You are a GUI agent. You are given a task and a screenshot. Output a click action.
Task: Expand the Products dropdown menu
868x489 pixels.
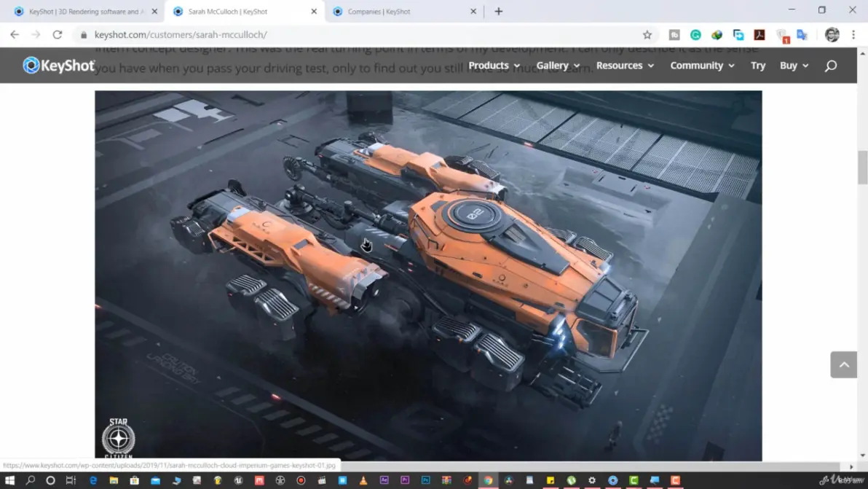[494, 66]
